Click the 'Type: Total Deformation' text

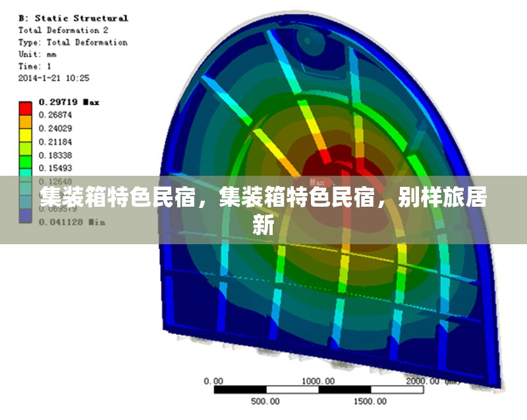(x=72, y=42)
